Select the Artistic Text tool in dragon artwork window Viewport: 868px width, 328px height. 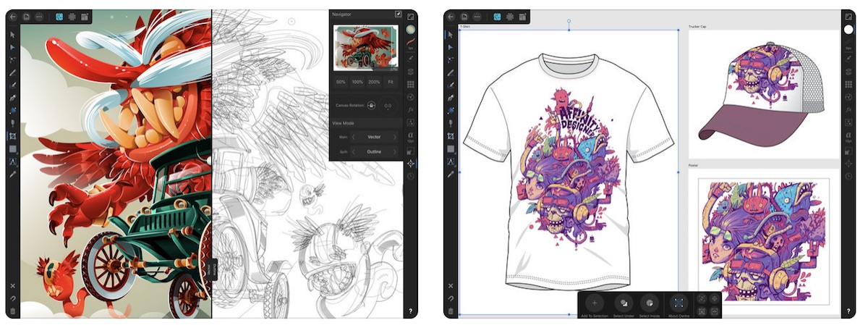click(12, 161)
